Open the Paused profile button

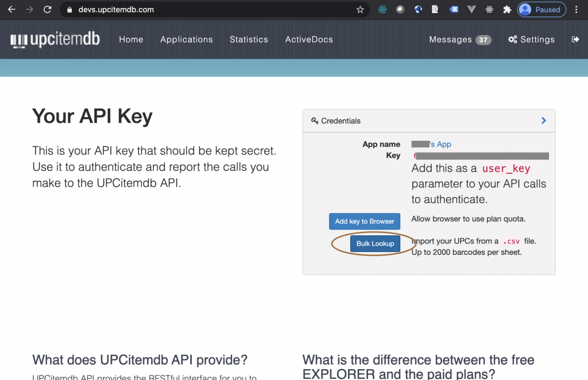point(541,10)
